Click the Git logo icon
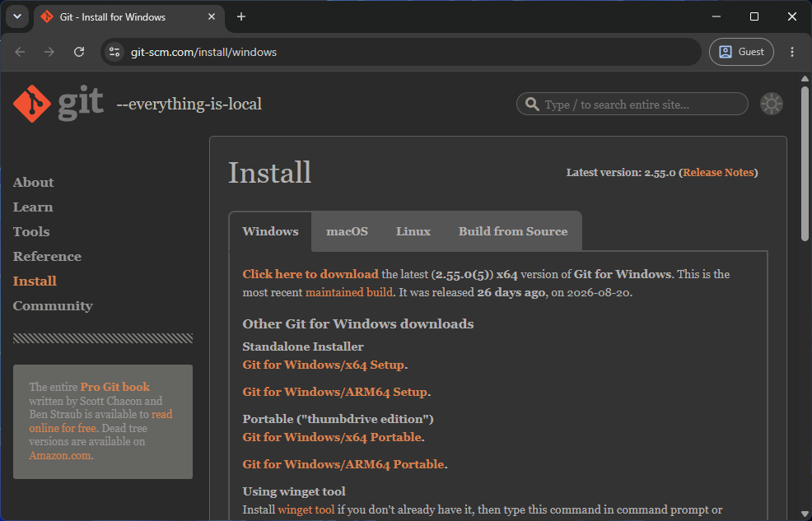 (32, 104)
